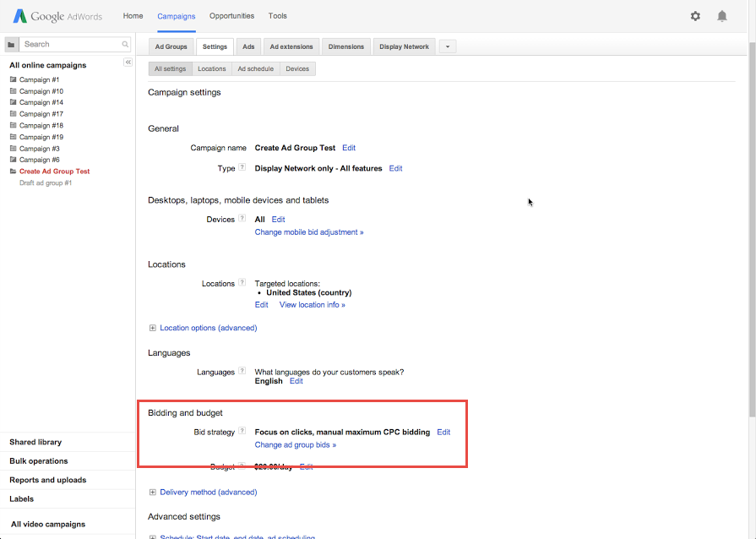Switch to the Ad extensions tab

click(291, 46)
